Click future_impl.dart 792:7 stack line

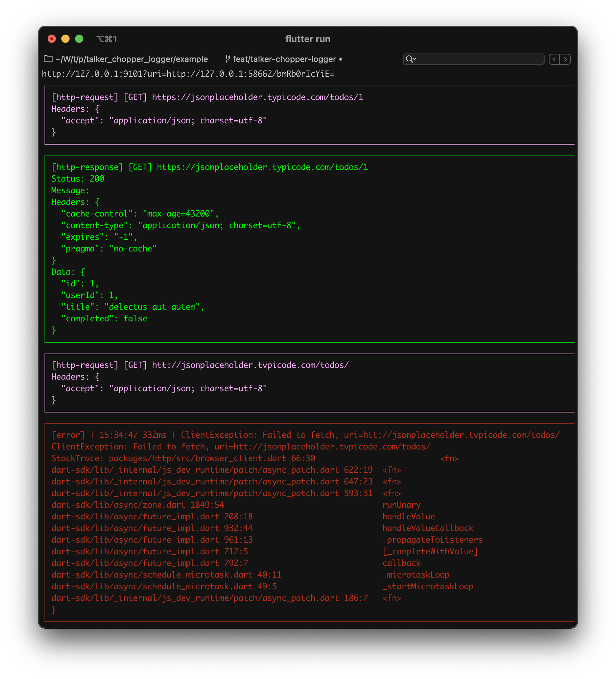click(150, 563)
